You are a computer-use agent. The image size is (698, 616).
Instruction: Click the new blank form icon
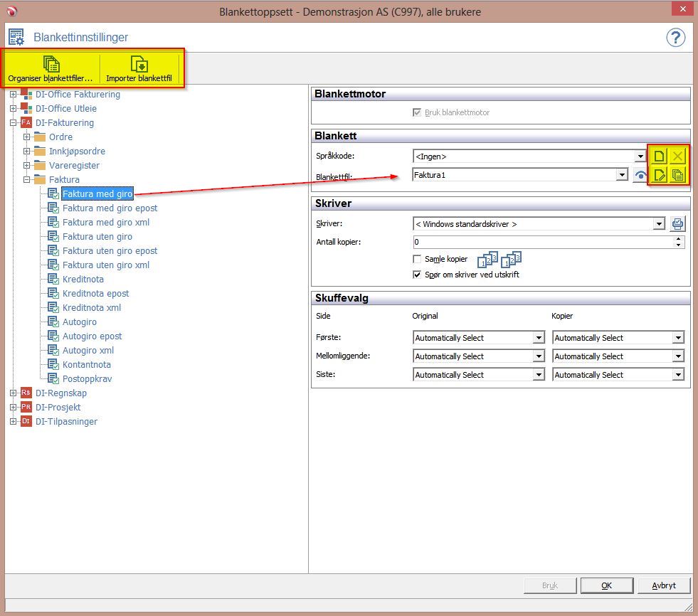(x=660, y=156)
